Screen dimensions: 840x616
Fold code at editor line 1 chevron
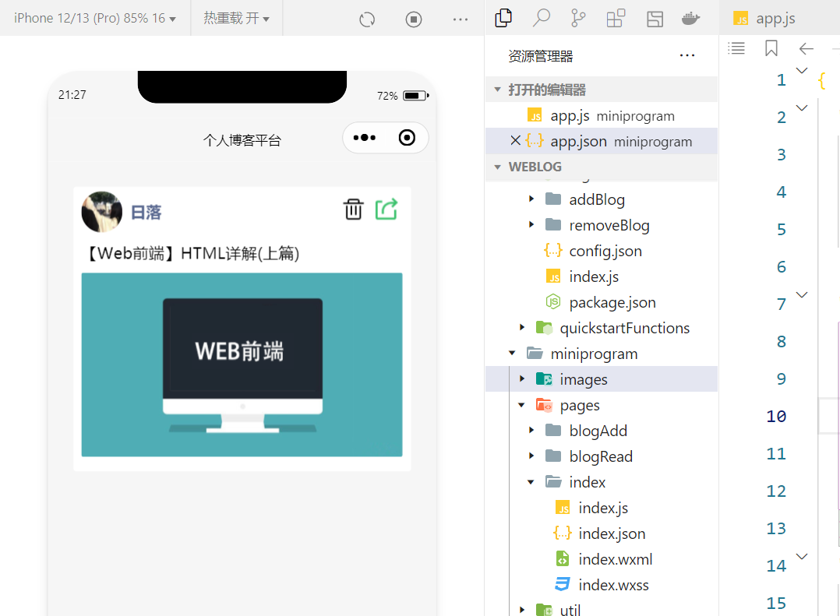click(x=801, y=71)
